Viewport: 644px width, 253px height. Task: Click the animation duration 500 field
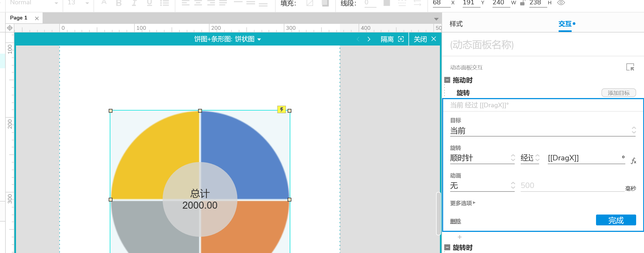(572, 186)
